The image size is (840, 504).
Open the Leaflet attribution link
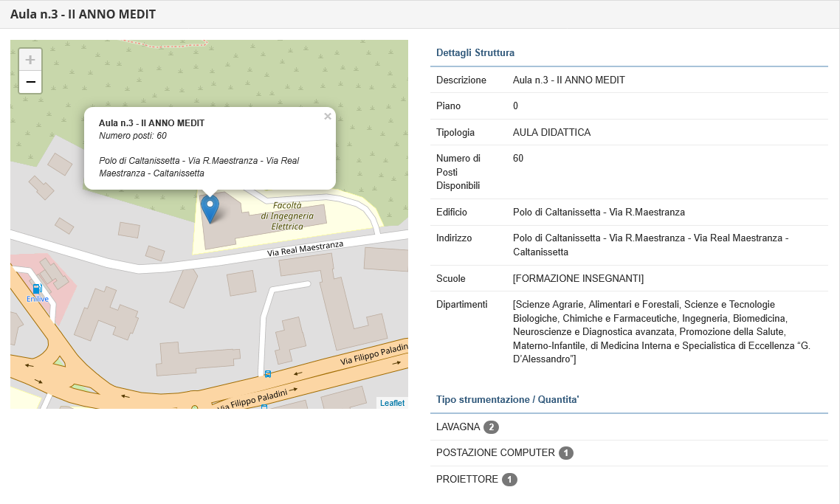pos(392,403)
